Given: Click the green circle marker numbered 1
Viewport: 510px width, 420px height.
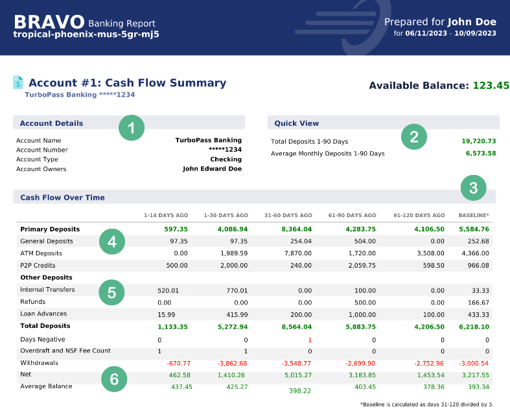Looking at the screenshot, I should click(x=131, y=128).
